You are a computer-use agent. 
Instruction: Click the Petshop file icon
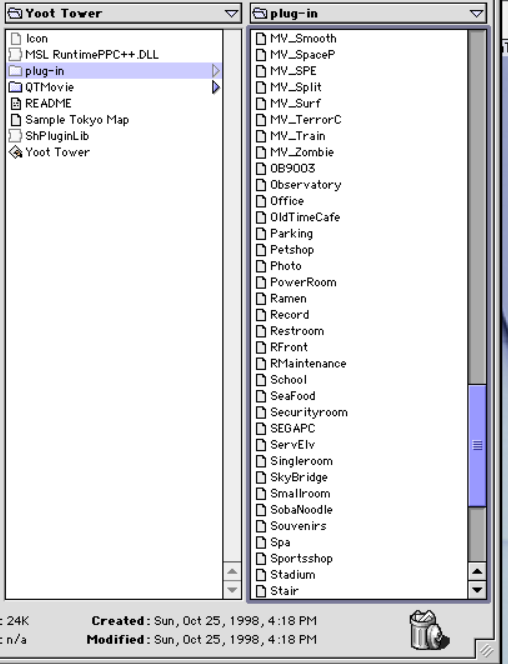tap(261, 250)
